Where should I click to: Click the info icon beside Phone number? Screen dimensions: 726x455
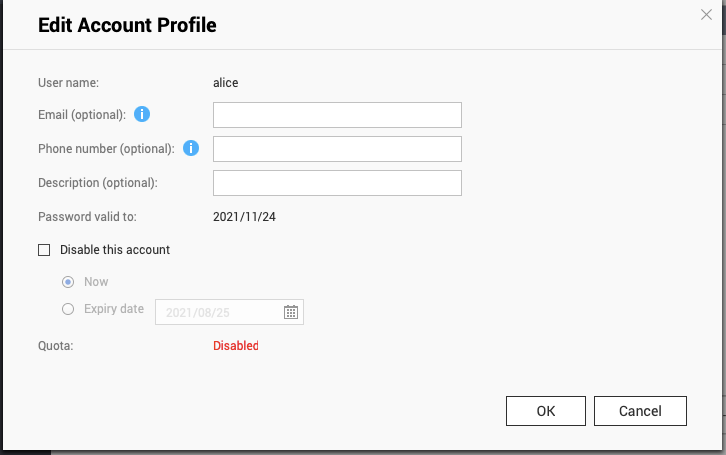(x=190, y=149)
